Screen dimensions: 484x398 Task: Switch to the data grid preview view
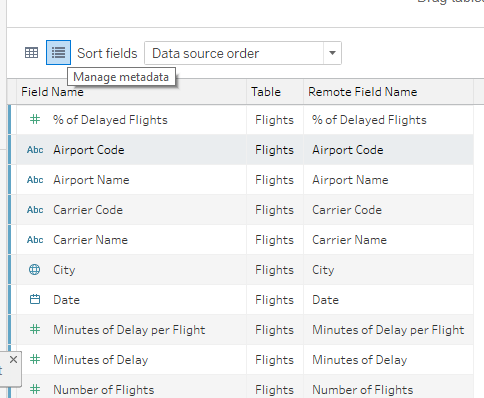tap(32, 53)
